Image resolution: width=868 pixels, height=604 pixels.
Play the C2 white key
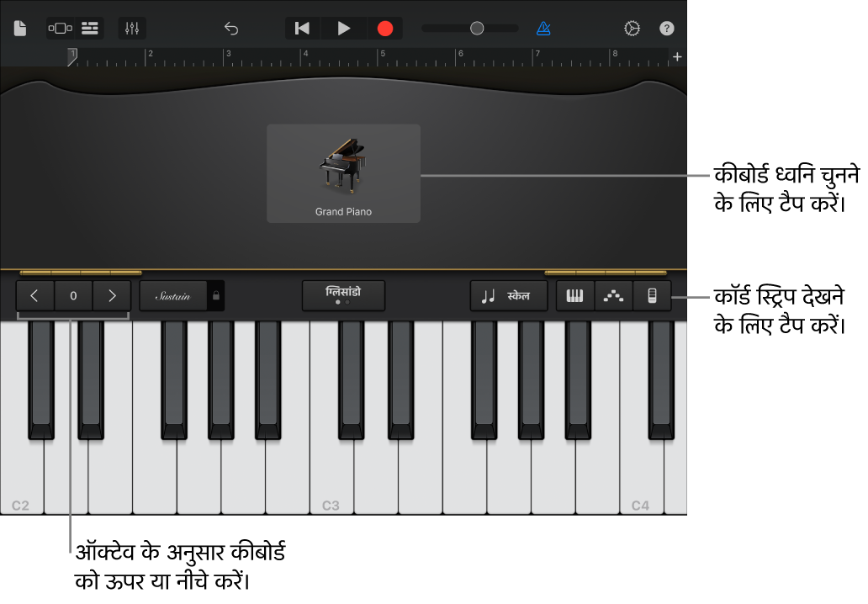[x=21, y=476]
